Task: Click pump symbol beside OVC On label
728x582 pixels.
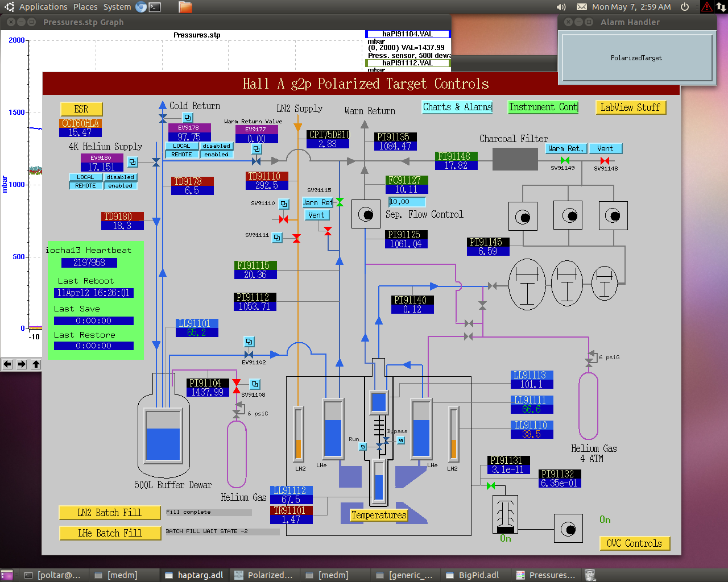Action: point(568,529)
